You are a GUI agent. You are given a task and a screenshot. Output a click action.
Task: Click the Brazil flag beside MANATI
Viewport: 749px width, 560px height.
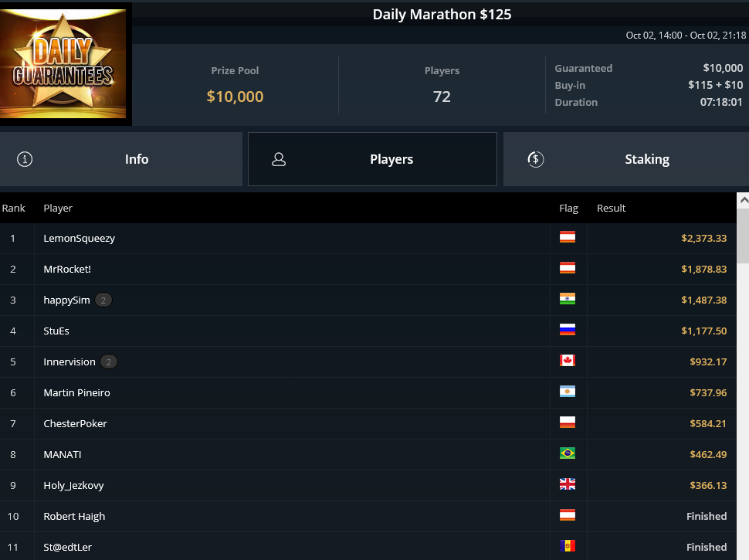[567, 453]
